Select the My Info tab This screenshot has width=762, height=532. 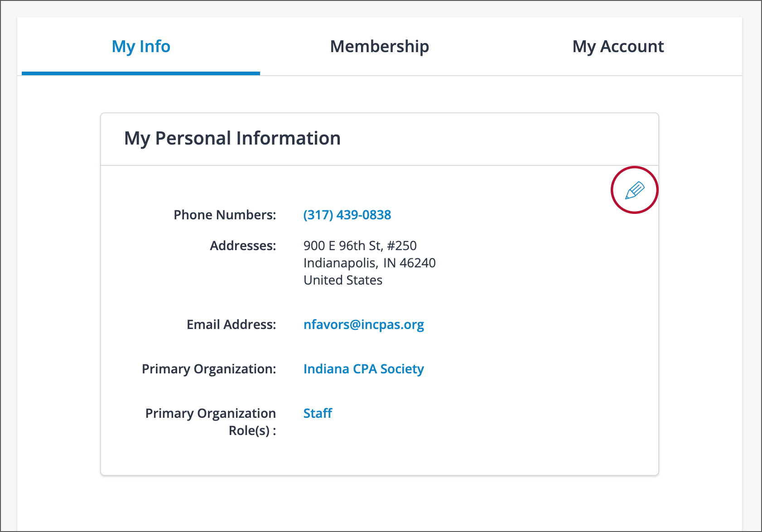pos(141,47)
